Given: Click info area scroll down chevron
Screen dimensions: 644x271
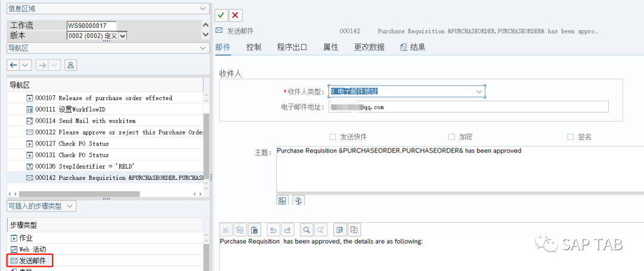Looking at the screenshot, I should tap(206, 35).
